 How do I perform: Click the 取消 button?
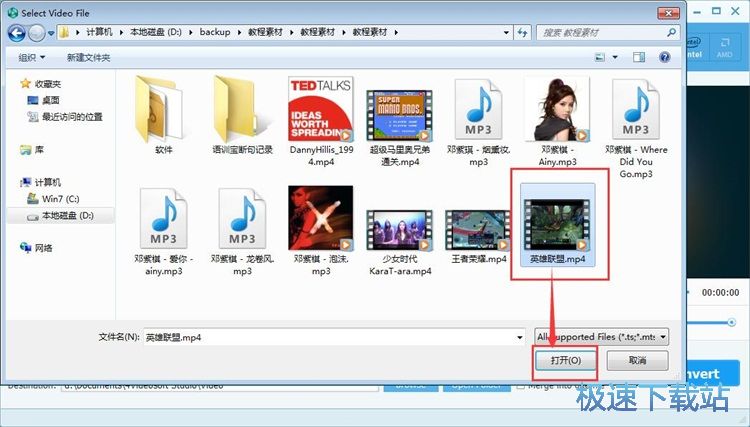pyautogui.click(x=637, y=361)
